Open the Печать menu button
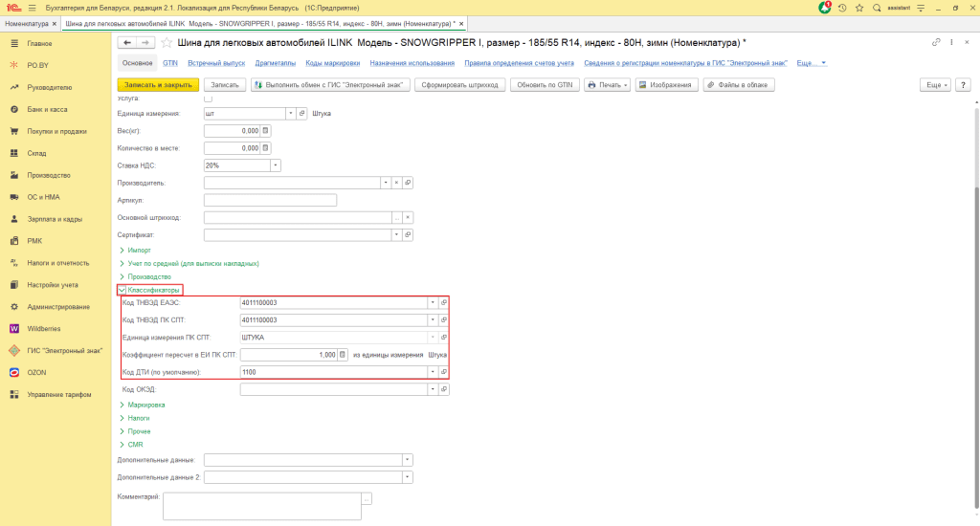Viewport: 980px width, 526px height. click(x=608, y=85)
